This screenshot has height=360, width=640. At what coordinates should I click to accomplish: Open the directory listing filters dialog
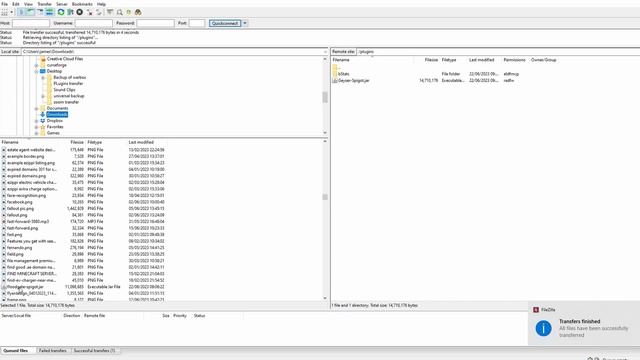[x=110, y=12]
